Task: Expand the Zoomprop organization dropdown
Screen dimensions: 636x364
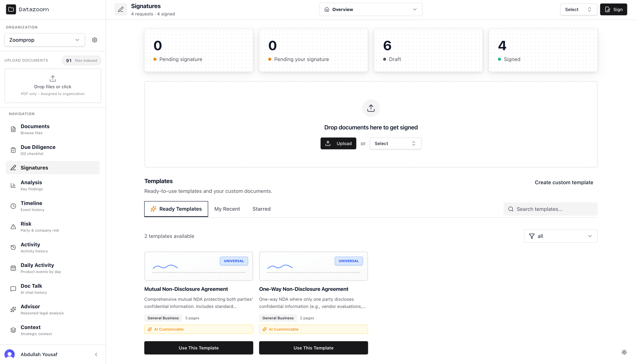Action: coord(45,40)
